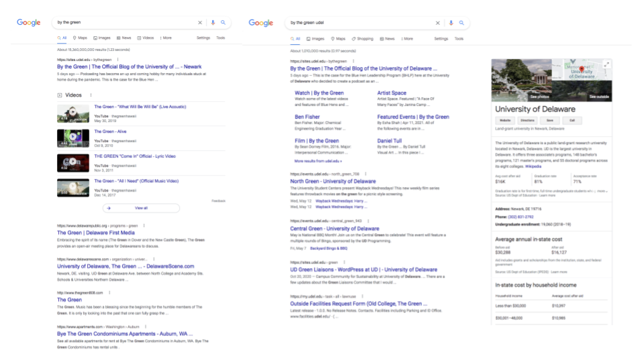Select Maps tab in right results page

click(338, 39)
